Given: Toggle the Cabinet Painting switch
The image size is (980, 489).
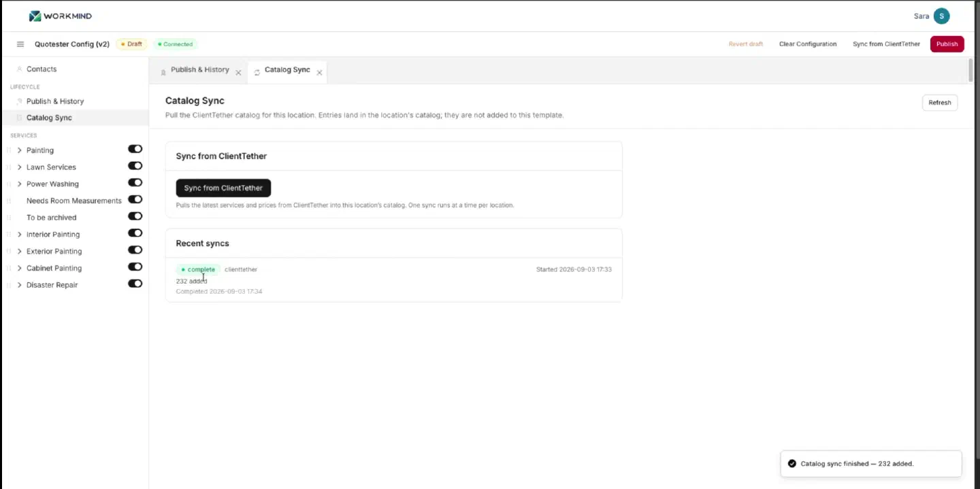Looking at the screenshot, I should (135, 267).
